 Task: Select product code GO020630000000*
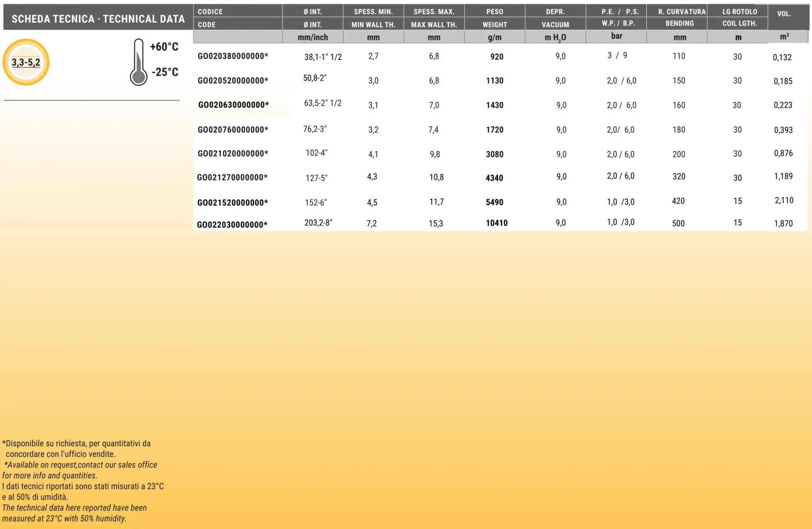(x=233, y=105)
